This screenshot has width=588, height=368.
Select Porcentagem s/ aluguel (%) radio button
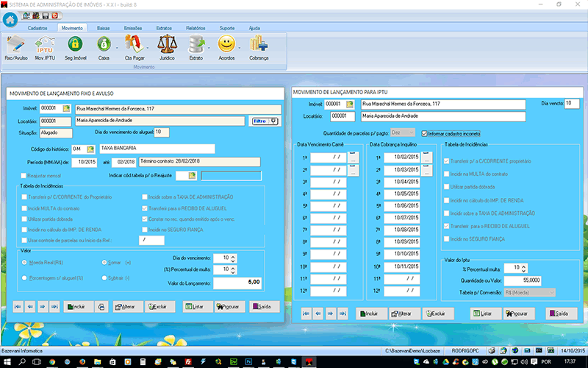[x=24, y=278]
